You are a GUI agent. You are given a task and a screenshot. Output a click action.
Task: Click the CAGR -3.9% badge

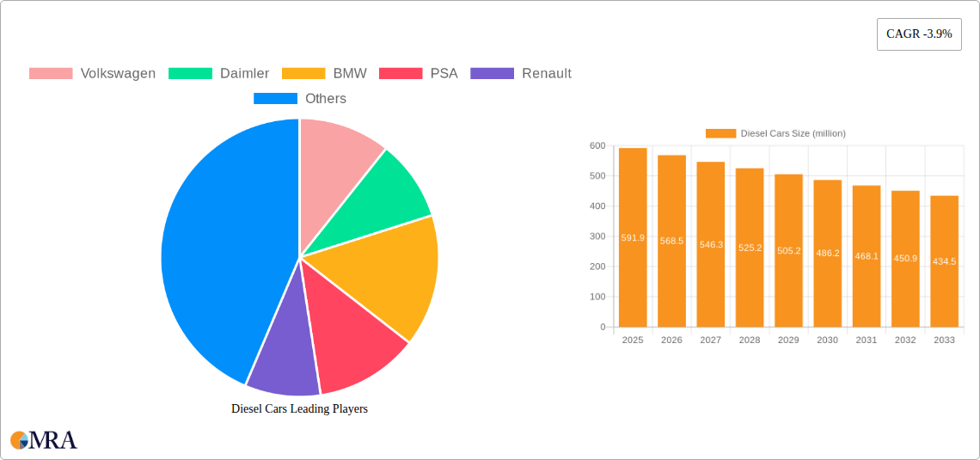click(x=919, y=34)
